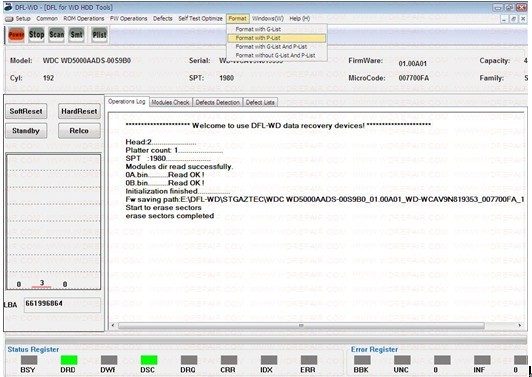Open the ROM Operations menu
Image resolution: width=532 pixels, height=377 pixels.
pyautogui.click(x=84, y=19)
